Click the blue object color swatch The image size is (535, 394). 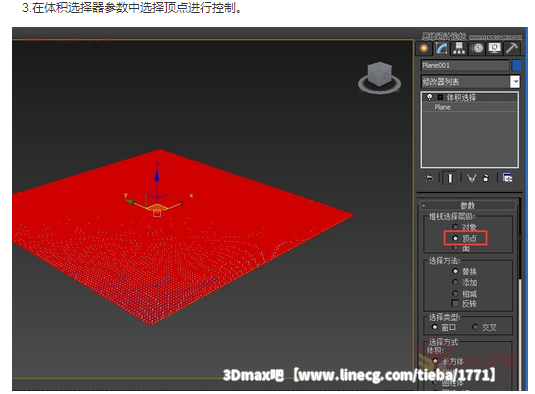pos(517,65)
